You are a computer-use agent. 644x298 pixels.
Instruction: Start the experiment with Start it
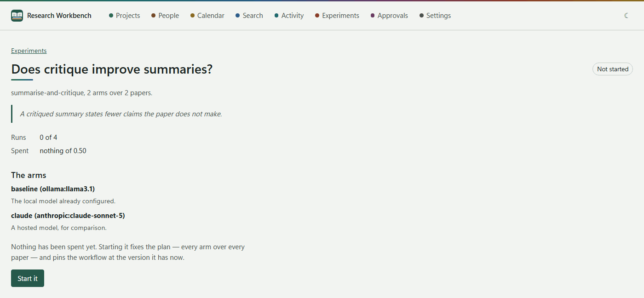(x=28, y=278)
